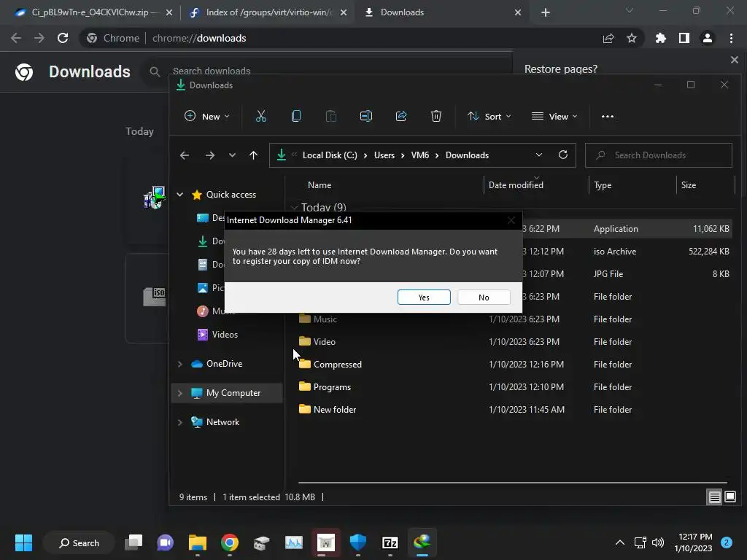747x560 pixels.
Task: Expand the My Computer tree node
Action: [x=180, y=393]
